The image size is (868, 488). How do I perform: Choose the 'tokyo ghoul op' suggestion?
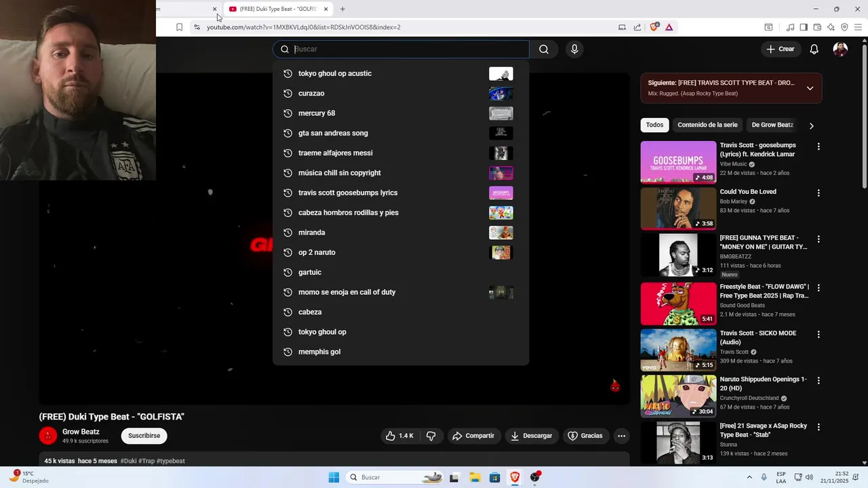(400, 332)
